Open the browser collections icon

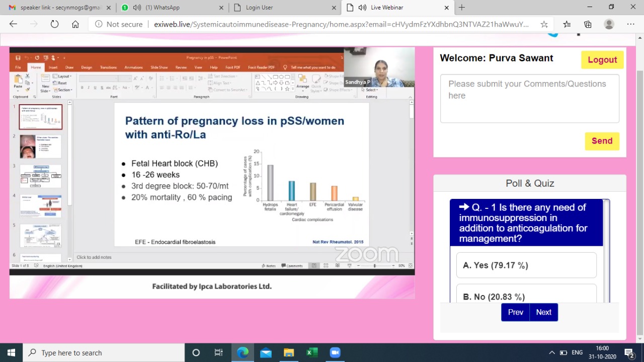click(x=588, y=24)
